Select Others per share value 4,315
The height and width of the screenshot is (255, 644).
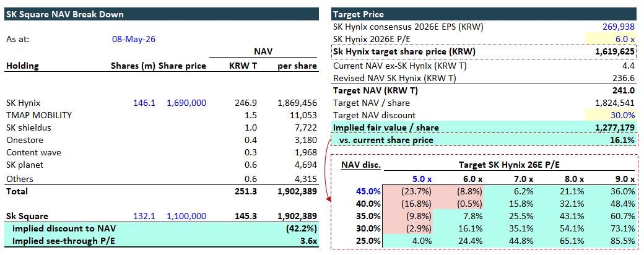pos(306,179)
